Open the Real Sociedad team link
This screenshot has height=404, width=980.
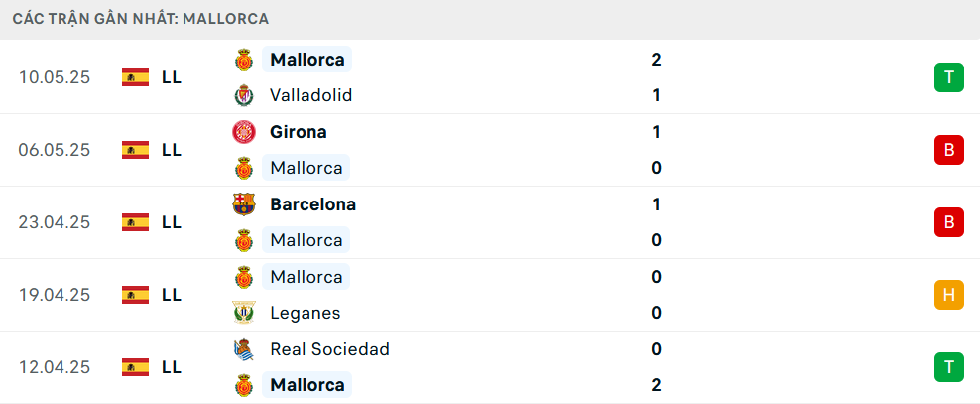tap(330, 349)
